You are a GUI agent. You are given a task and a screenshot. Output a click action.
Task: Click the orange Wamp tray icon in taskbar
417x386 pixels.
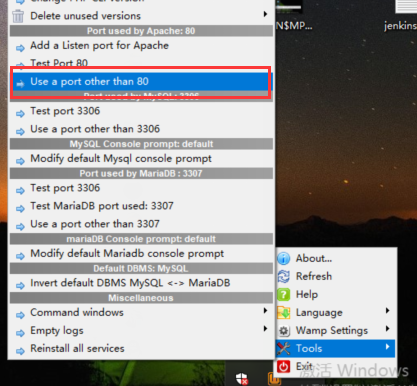pos(274,379)
